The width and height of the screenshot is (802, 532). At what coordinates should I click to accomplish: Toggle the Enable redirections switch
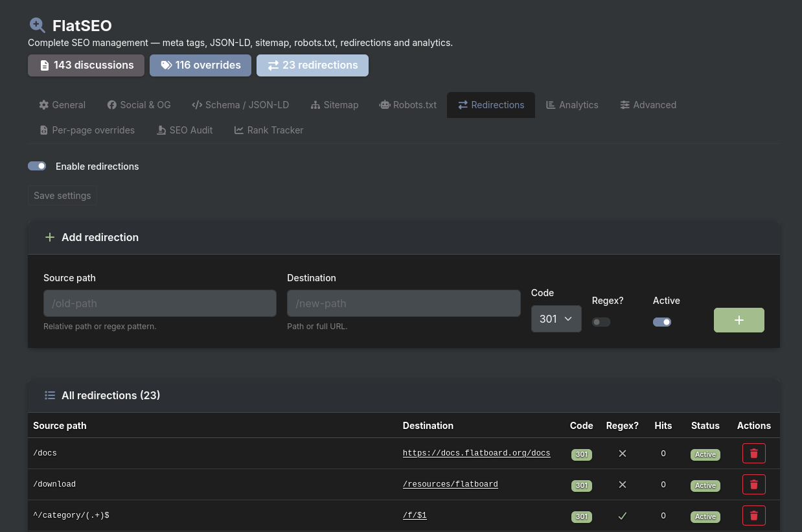(x=37, y=166)
